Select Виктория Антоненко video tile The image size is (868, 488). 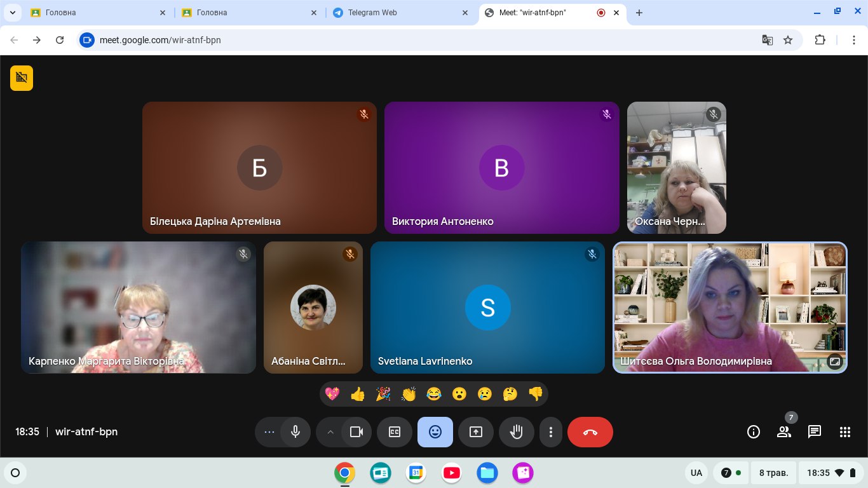(x=502, y=168)
